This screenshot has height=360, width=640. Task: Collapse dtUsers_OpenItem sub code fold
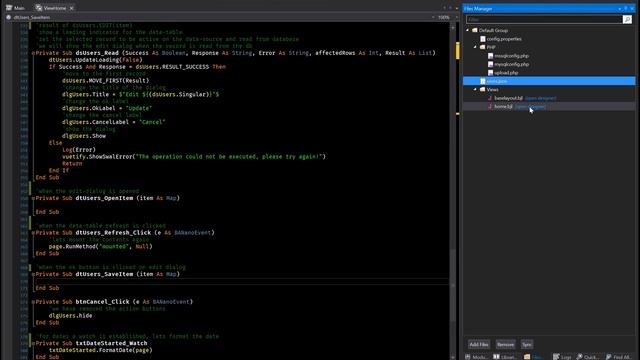(x=33, y=198)
